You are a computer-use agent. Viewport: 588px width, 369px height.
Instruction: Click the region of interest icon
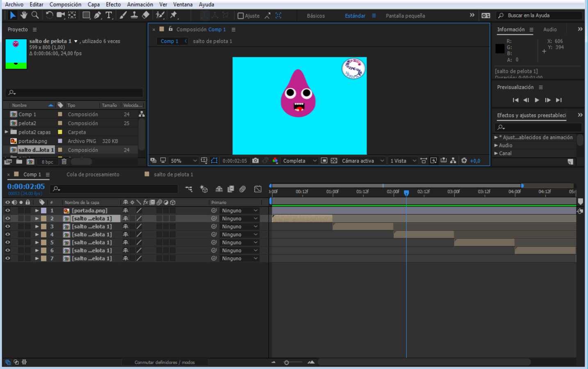324,161
